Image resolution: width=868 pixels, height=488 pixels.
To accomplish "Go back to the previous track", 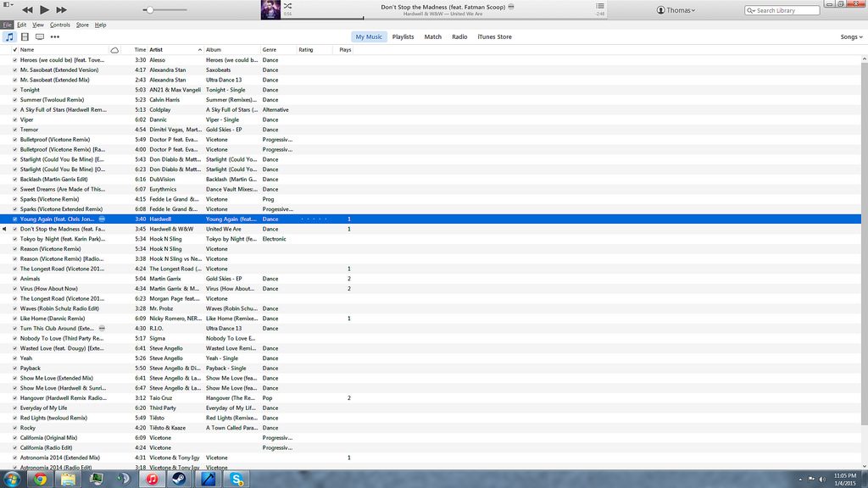I will click(27, 9).
